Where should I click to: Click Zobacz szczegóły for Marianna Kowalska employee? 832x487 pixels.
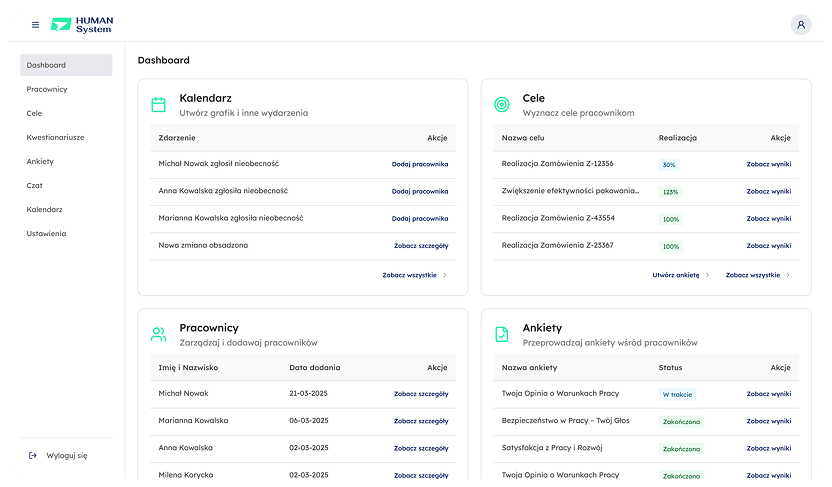click(x=421, y=421)
